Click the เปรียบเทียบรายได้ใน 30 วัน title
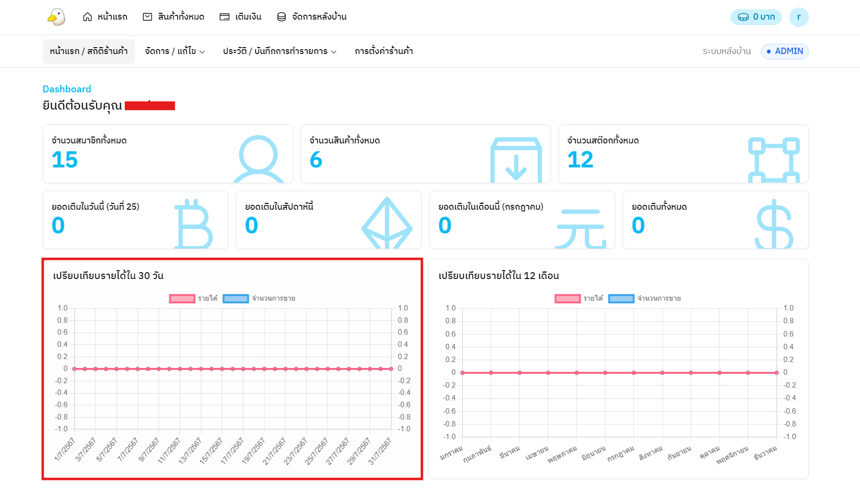860x504 pixels. pos(109,276)
